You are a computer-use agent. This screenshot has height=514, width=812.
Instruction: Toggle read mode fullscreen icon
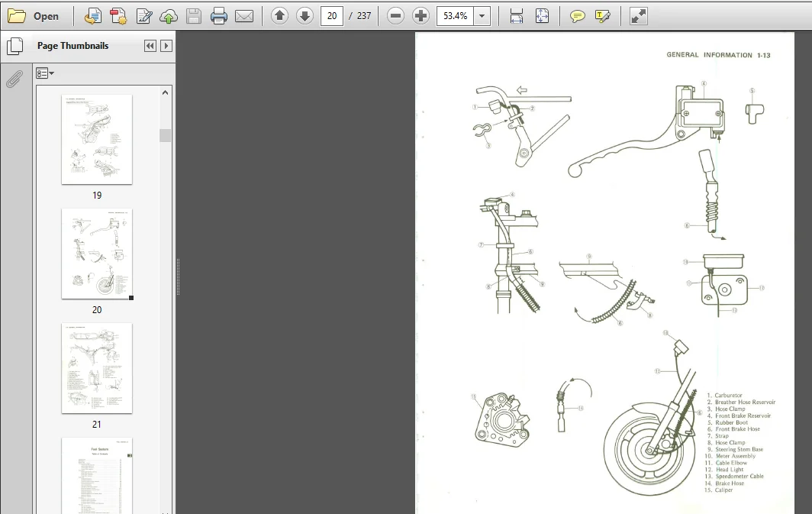(638, 16)
